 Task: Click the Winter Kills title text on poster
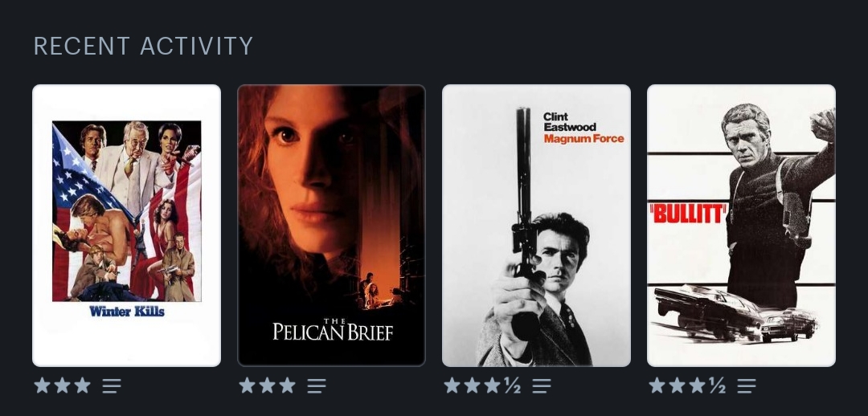tap(127, 312)
